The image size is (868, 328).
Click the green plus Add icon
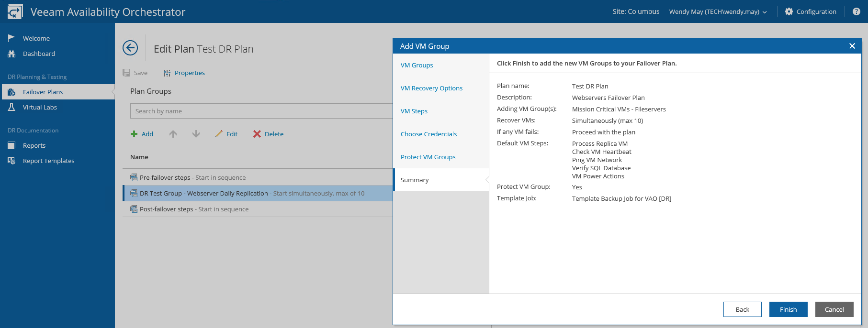coord(134,134)
